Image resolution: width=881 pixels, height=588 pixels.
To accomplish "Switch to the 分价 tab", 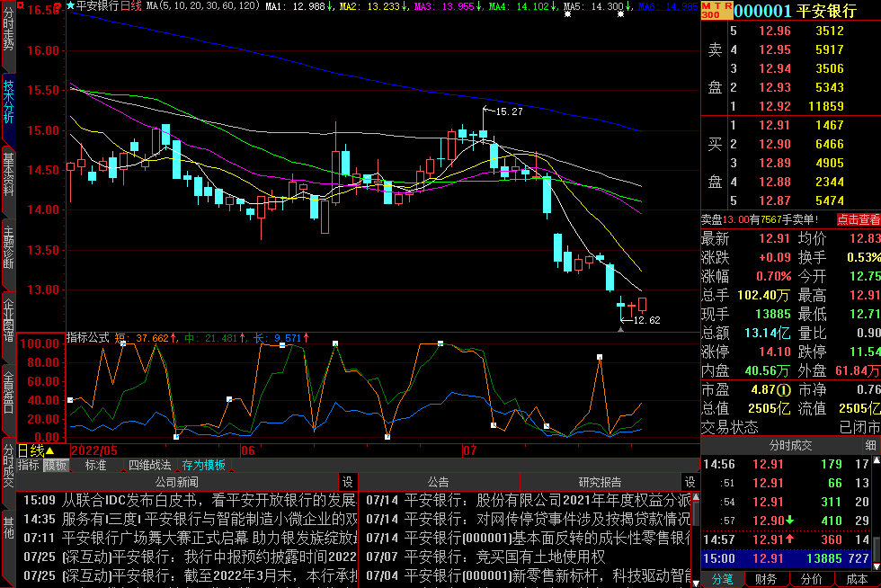I will 811,580.
